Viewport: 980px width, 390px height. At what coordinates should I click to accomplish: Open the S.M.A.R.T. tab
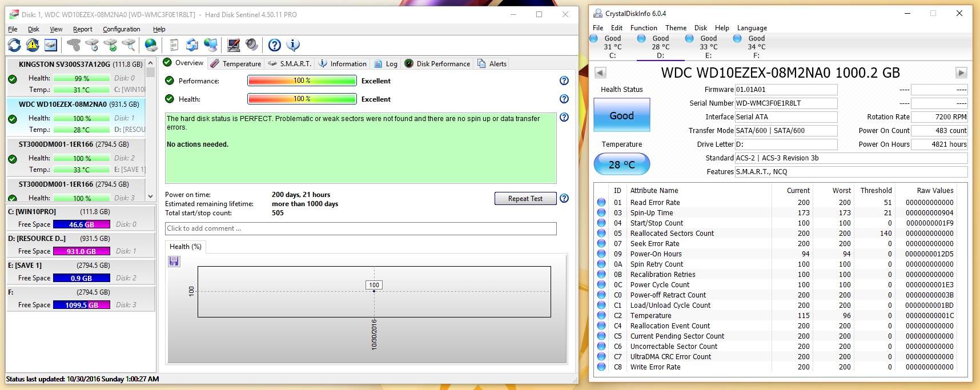point(290,63)
